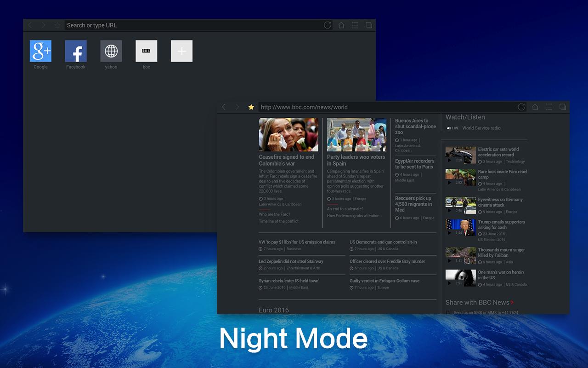Click 'How Podemos grabs attention' link
Image resolution: width=588 pixels, height=368 pixels.
coord(353,216)
